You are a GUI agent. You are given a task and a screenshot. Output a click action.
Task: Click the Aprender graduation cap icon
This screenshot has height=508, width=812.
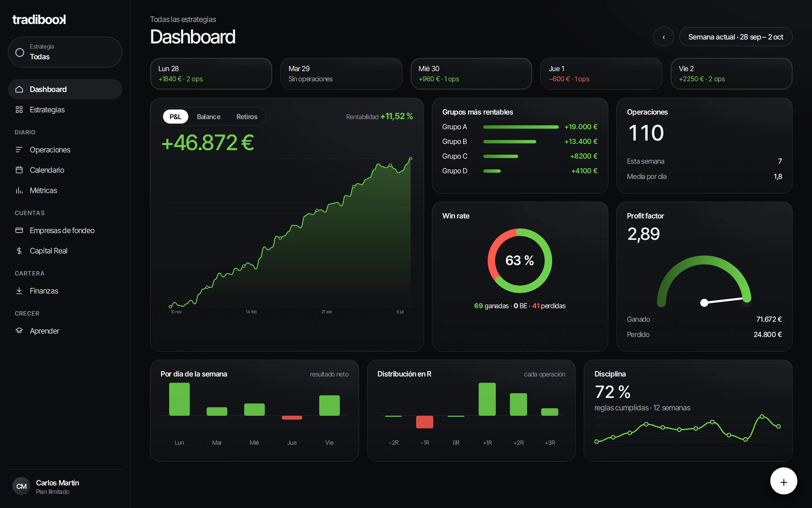tap(19, 331)
